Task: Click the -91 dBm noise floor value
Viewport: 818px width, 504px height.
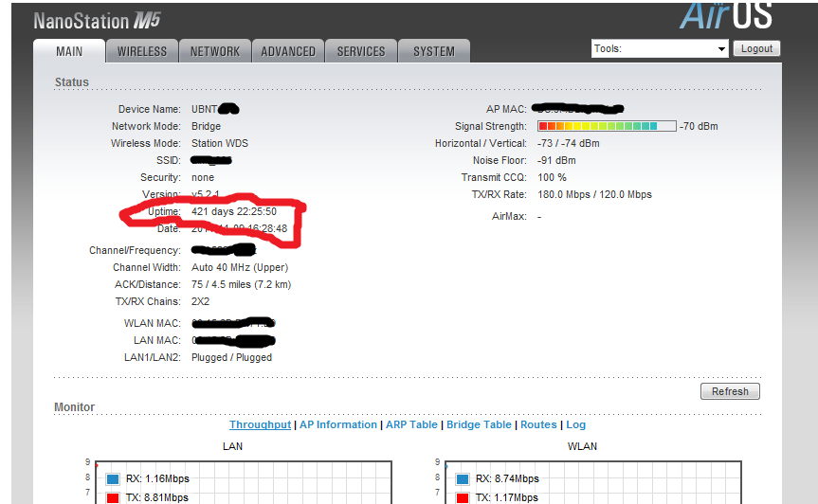Action: [x=556, y=160]
